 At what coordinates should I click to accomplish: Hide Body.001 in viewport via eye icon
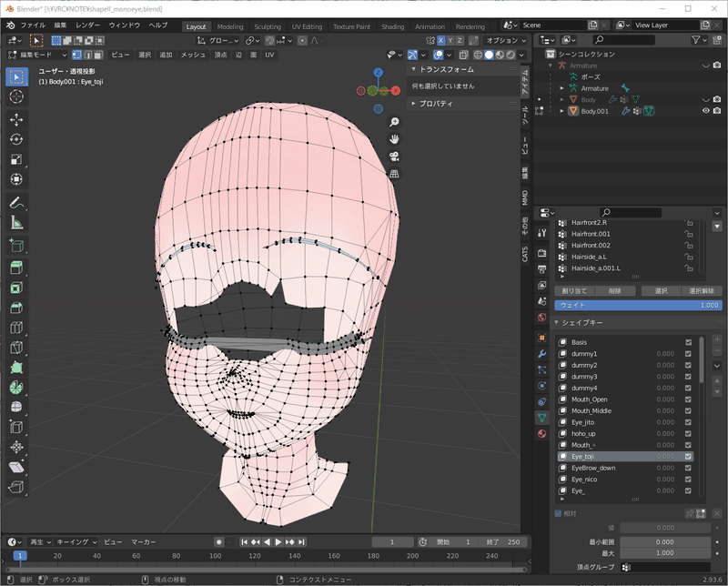coord(706,111)
